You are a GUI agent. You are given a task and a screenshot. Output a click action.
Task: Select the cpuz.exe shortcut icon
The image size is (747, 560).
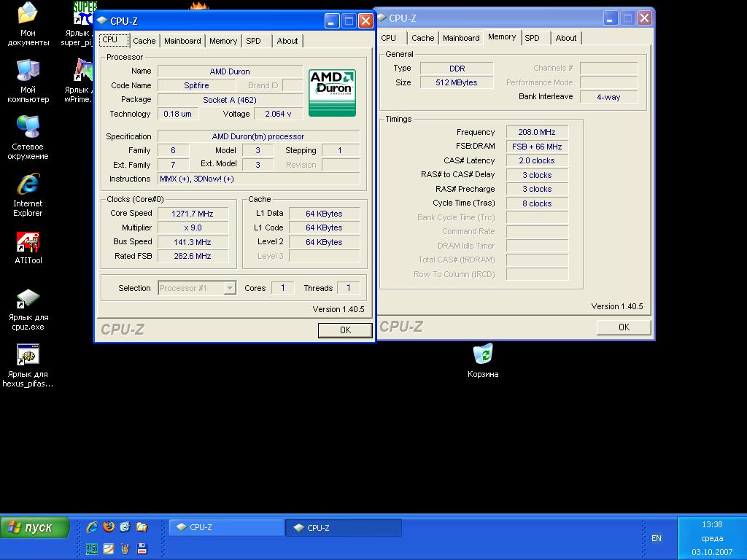click(28, 309)
